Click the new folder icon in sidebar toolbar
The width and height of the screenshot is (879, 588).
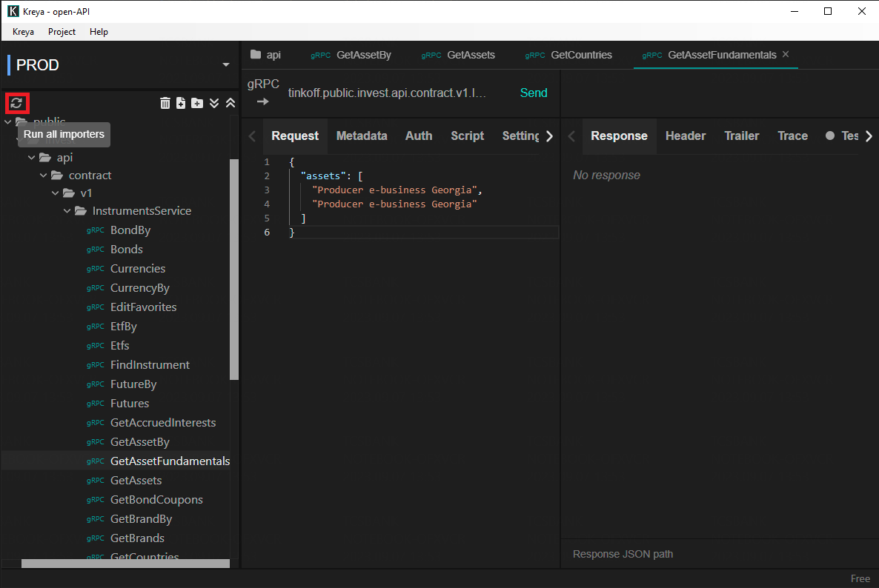[x=197, y=103]
